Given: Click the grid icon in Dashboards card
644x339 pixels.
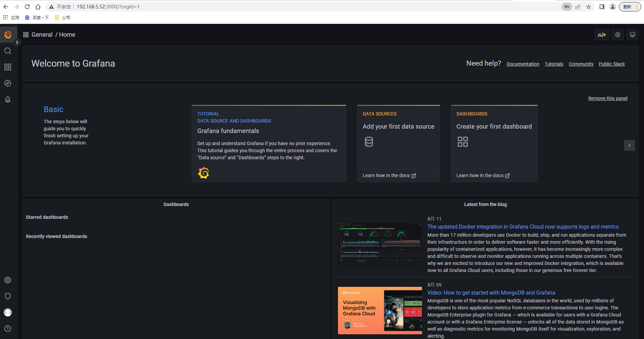Looking at the screenshot, I should tap(463, 142).
